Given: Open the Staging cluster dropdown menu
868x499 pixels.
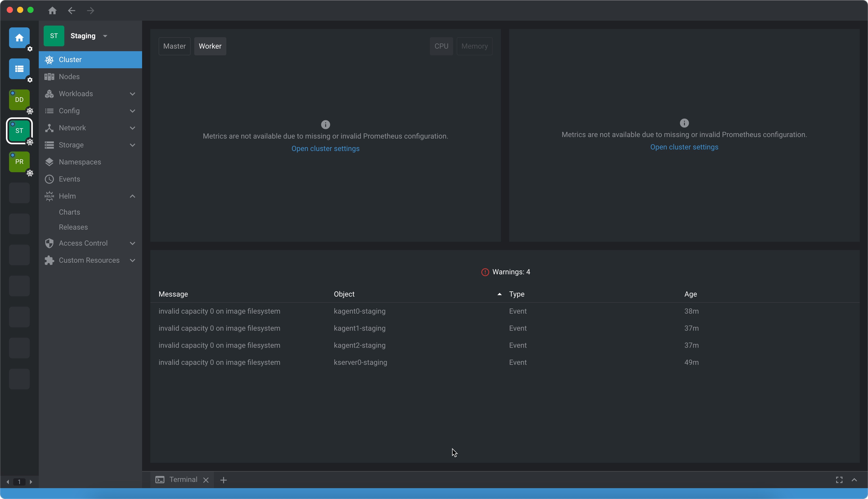Looking at the screenshot, I should [105, 36].
